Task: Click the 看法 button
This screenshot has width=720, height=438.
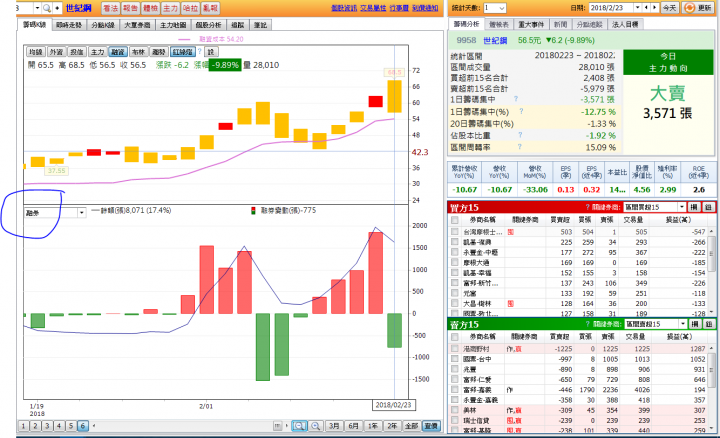Action: point(110,8)
